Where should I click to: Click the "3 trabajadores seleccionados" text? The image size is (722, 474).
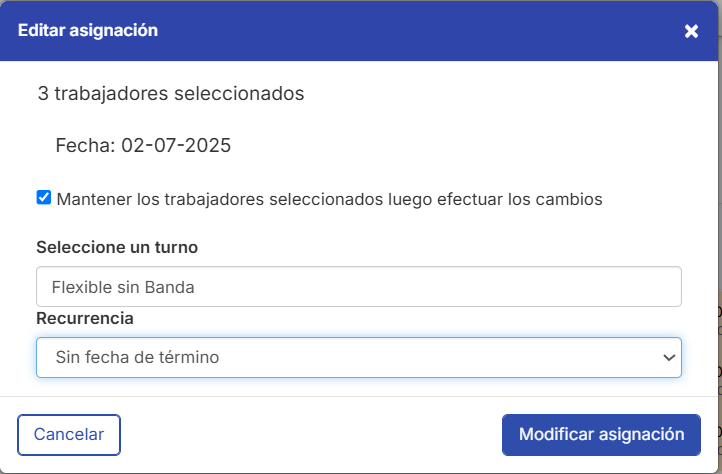(x=171, y=94)
